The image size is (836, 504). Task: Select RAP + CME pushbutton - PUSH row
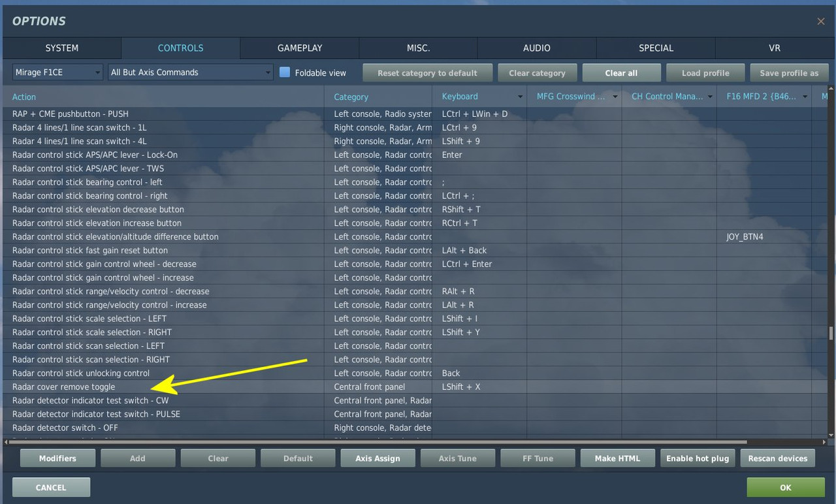click(415, 114)
